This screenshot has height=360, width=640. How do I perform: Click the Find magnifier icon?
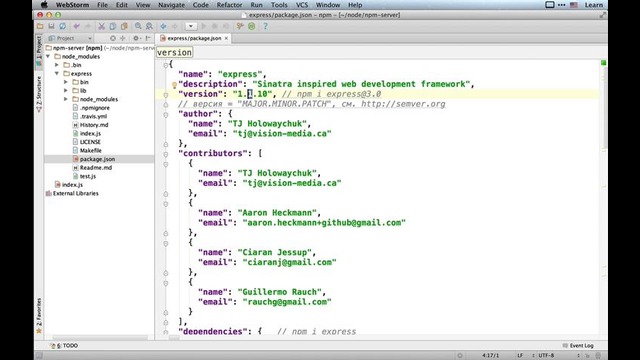138,26
